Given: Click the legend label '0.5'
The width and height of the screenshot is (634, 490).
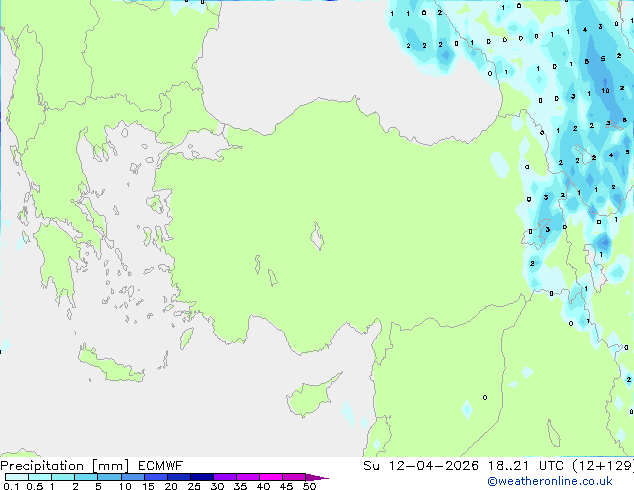Looking at the screenshot, I should coord(35,486).
